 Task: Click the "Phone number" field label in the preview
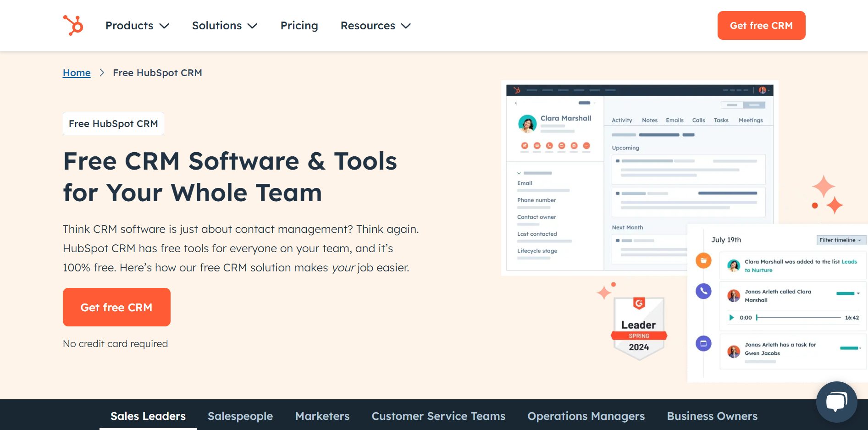(x=536, y=200)
